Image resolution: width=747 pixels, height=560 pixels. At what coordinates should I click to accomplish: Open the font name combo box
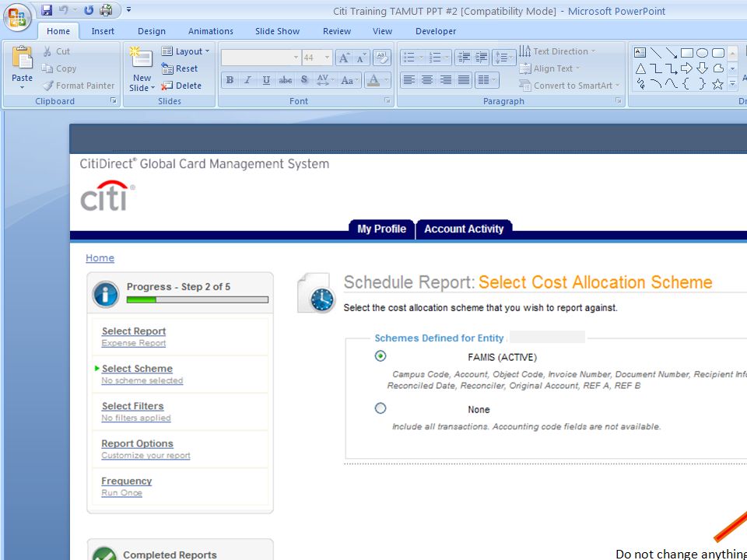(x=261, y=58)
